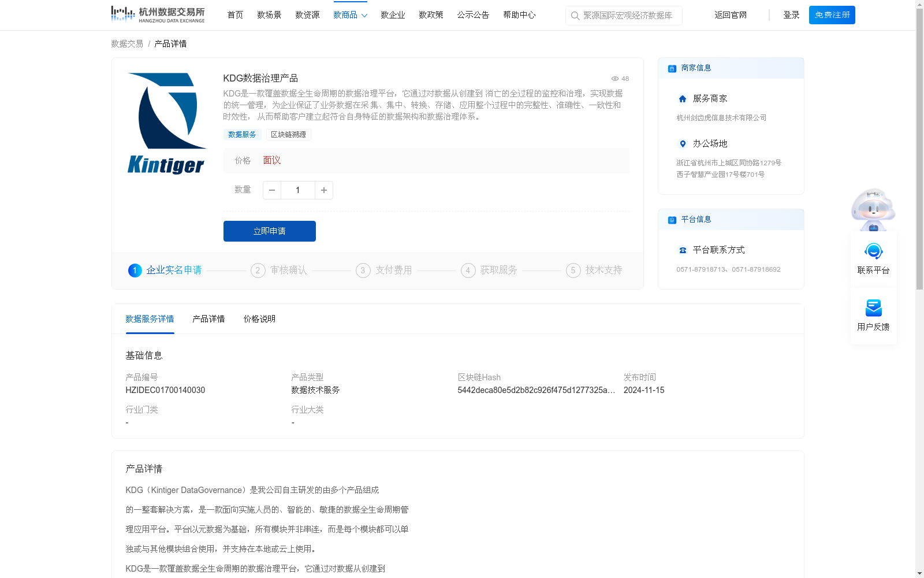Image resolution: width=924 pixels, height=578 pixels.
Task: Open the 数政策 menu item
Action: (x=431, y=15)
